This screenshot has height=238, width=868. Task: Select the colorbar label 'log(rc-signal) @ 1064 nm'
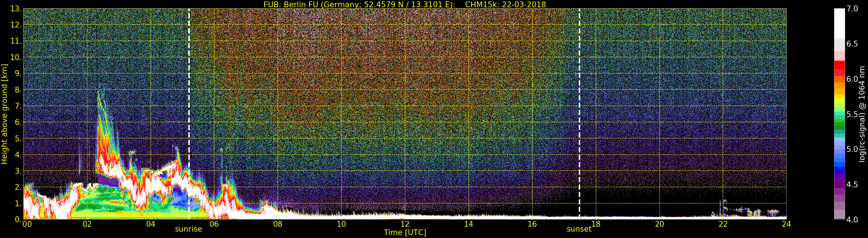(862, 114)
